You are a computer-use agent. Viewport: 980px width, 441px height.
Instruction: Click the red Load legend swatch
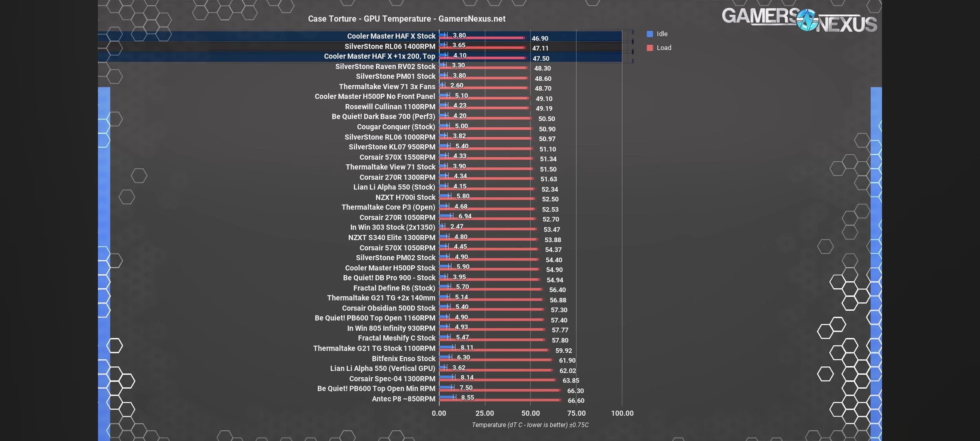click(650, 48)
